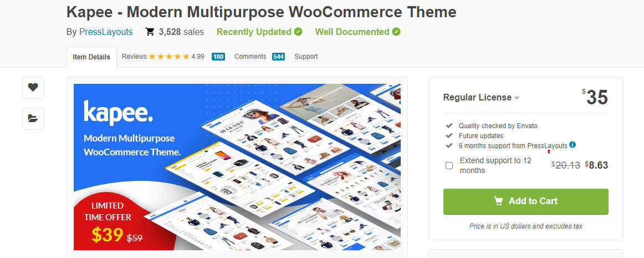Enable Extend support to 12 months checkbox
Image resolution: width=644 pixels, height=258 pixels.
pos(449,165)
